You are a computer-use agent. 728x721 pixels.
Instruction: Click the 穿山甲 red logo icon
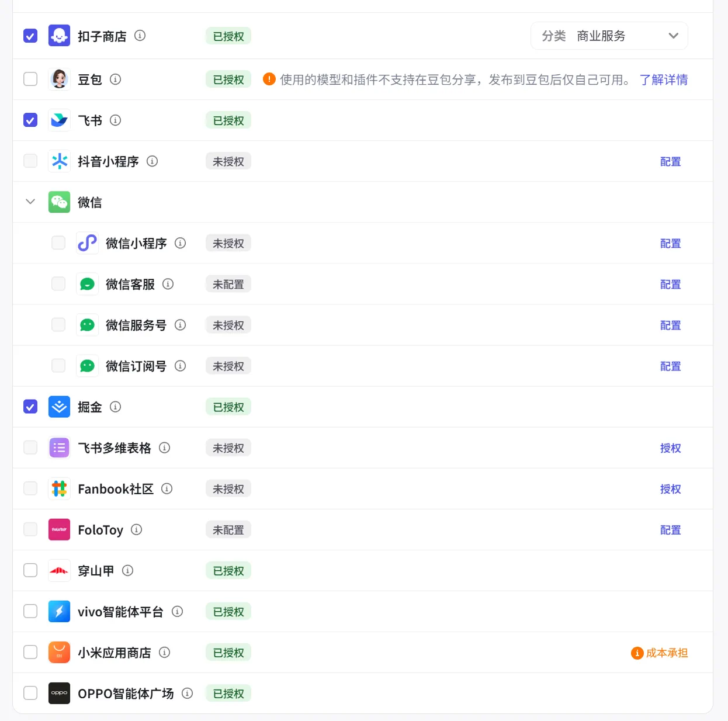[x=59, y=570]
